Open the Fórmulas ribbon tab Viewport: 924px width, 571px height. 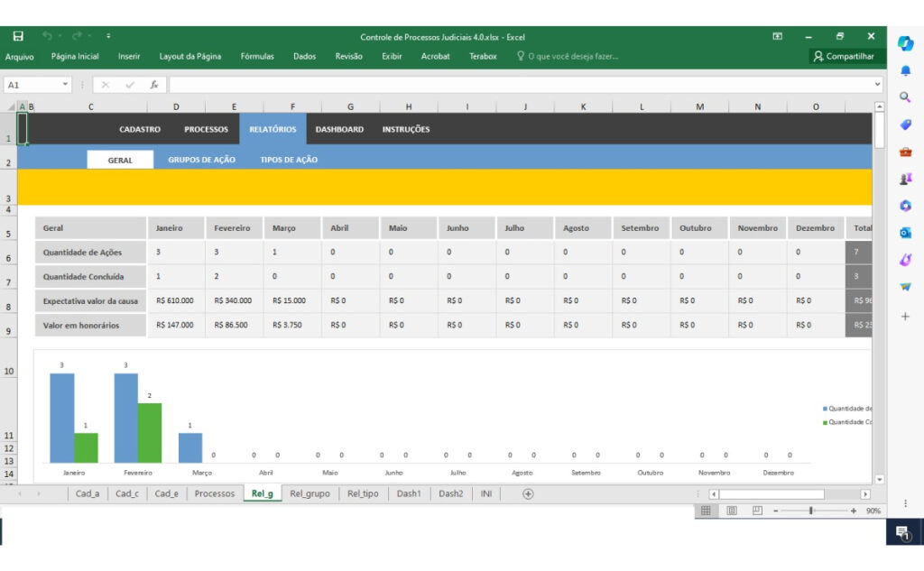(257, 56)
